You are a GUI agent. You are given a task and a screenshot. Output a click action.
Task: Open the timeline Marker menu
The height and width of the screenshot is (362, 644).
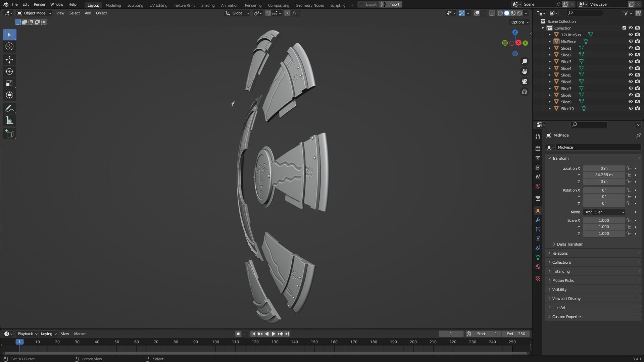tap(80, 334)
